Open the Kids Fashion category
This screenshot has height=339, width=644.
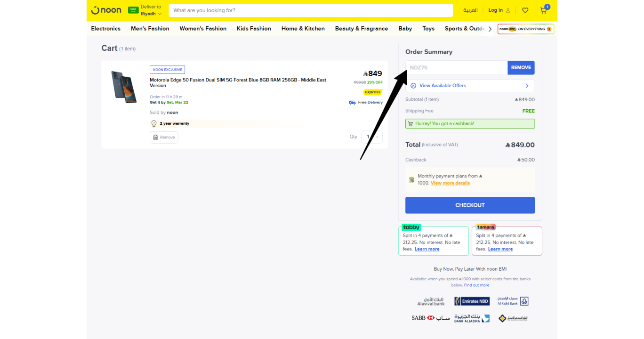(x=254, y=29)
